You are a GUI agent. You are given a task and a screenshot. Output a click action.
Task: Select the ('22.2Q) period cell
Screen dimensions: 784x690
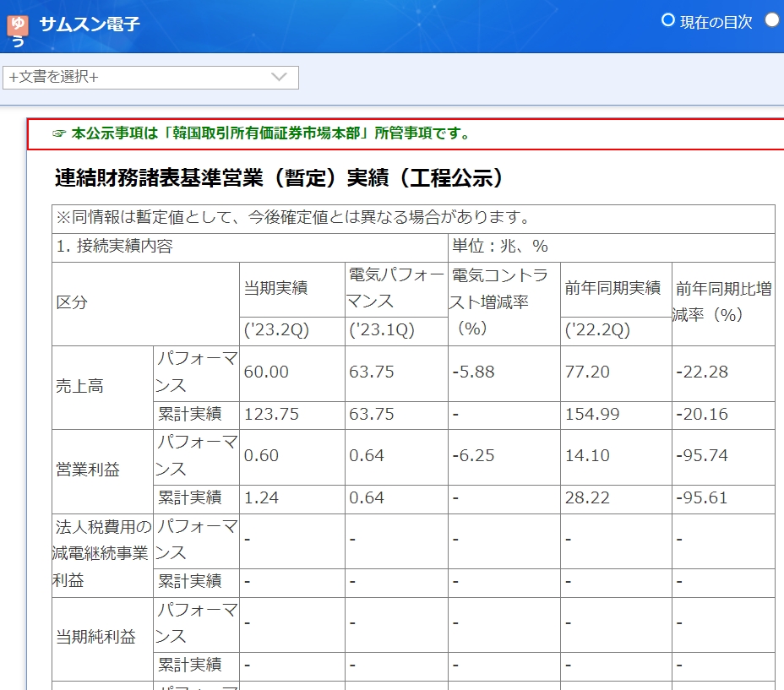pyautogui.click(x=597, y=331)
